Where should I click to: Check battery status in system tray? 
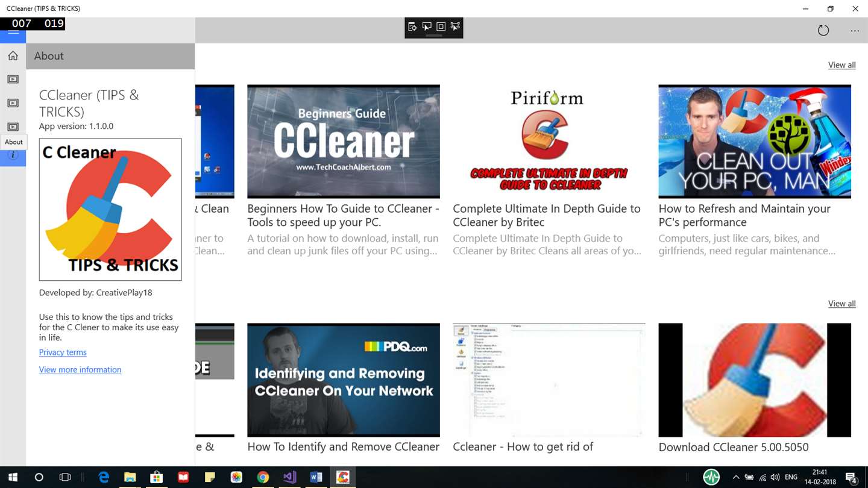749,477
